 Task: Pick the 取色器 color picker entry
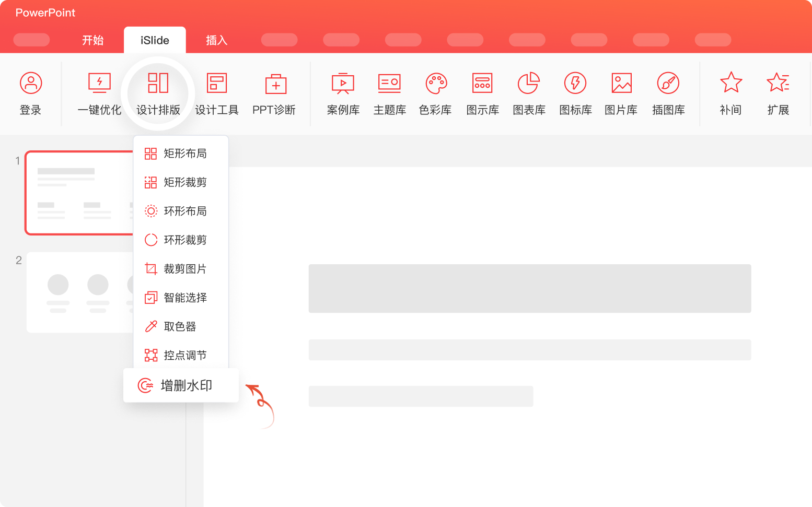tap(181, 326)
